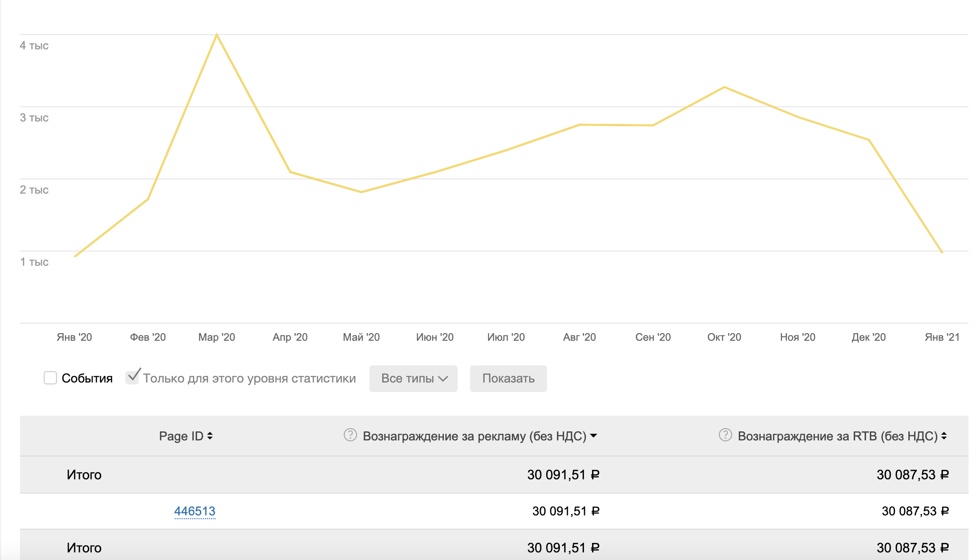Click the Мар '20 peak on chart

coord(217,35)
